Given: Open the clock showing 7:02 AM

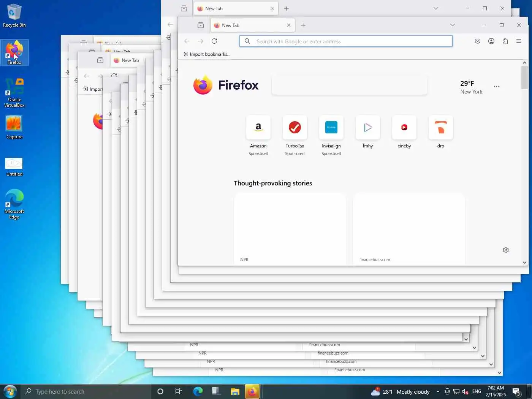Looking at the screenshot, I should coord(496,391).
